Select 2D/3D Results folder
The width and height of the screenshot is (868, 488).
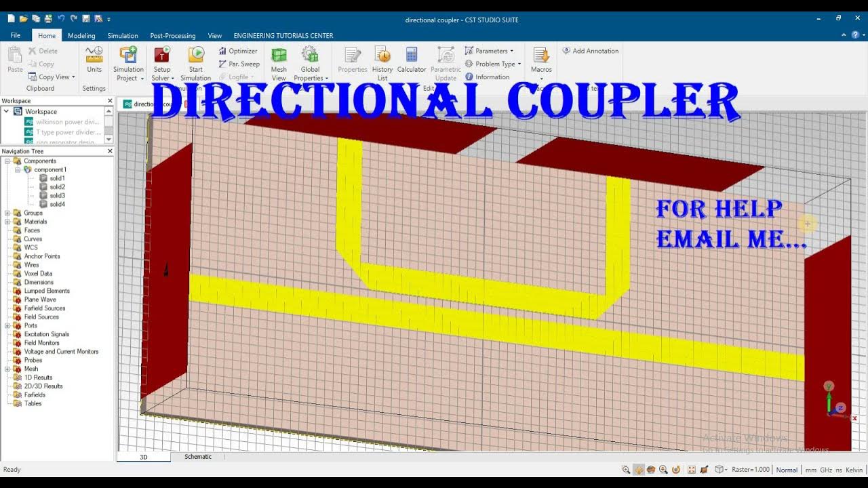click(x=43, y=386)
